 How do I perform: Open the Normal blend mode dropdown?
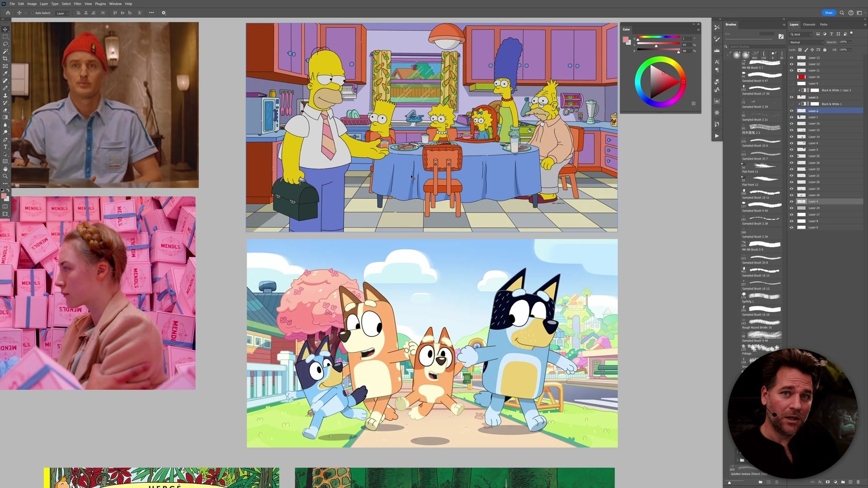coord(807,42)
